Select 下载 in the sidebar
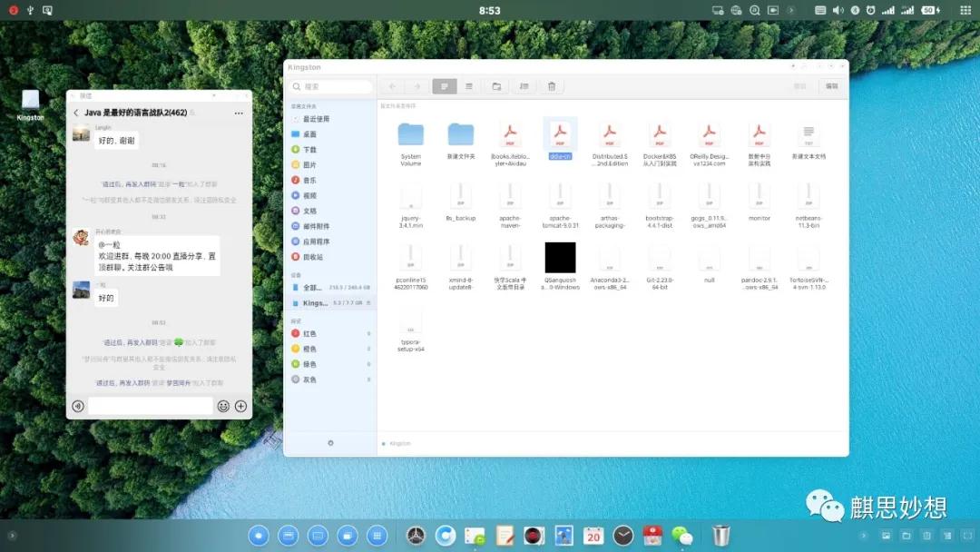 [309, 149]
